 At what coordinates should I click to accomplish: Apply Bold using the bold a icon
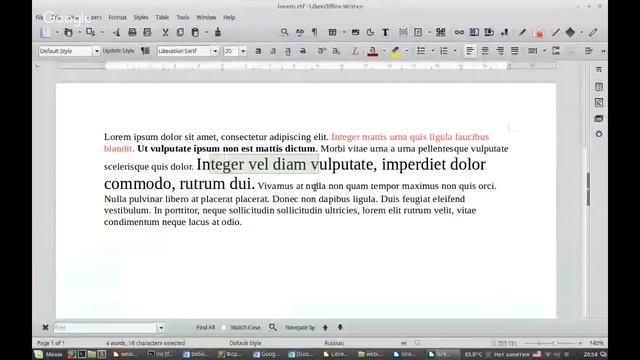[x=258, y=51]
